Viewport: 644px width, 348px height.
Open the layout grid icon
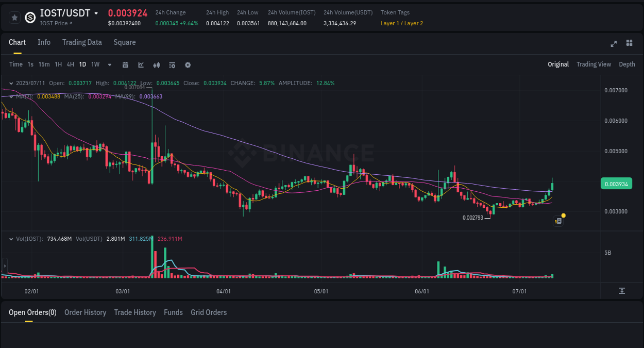[629, 44]
